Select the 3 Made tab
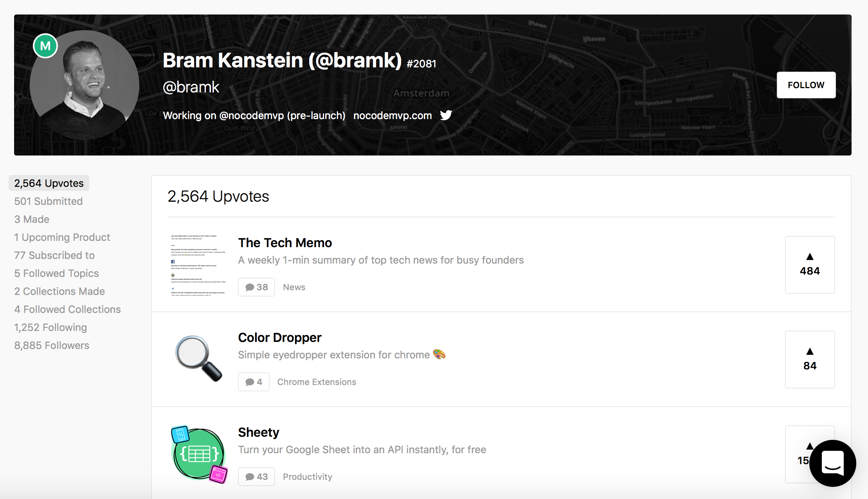Screen dimensions: 868x499 32,219
